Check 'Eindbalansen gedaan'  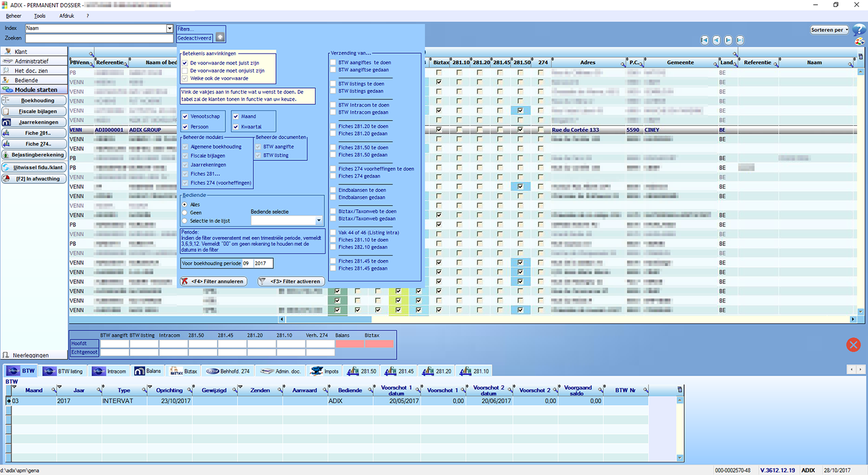coord(333,197)
